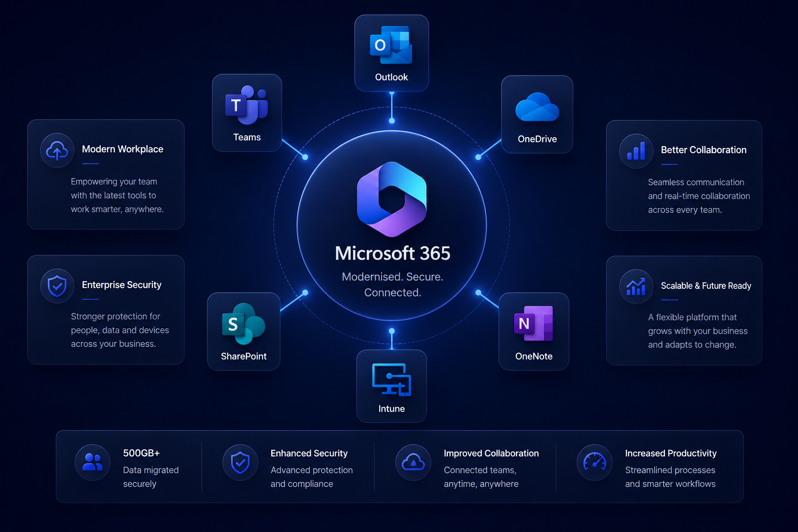Click the Enterprise Security heading
The width and height of the screenshot is (798, 532).
pyautogui.click(x=122, y=285)
